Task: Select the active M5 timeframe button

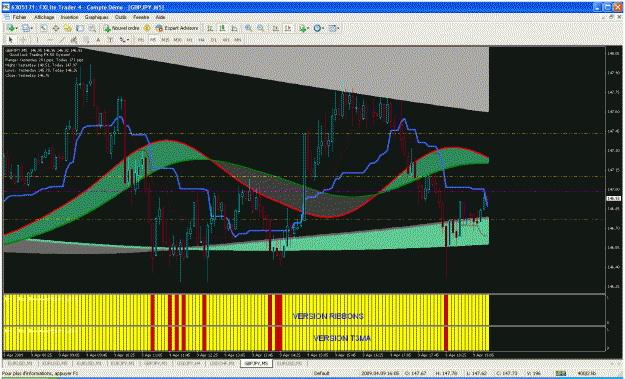Action: pyautogui.click(x=153, y=40)
